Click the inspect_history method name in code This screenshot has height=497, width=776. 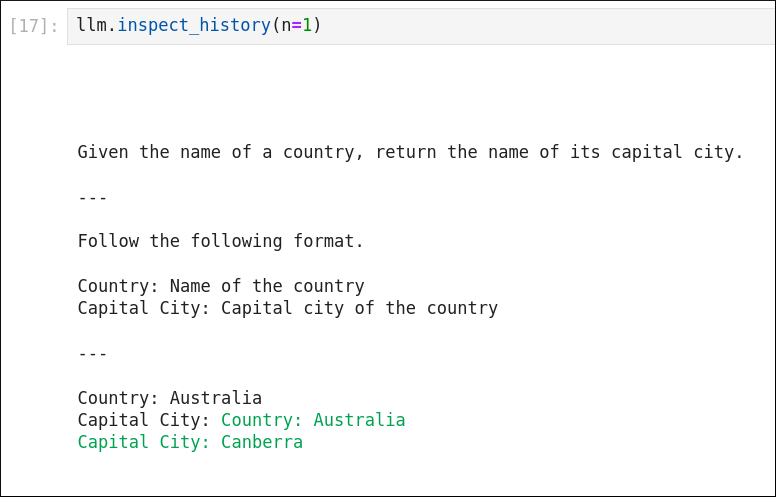(x=194, y=25)
